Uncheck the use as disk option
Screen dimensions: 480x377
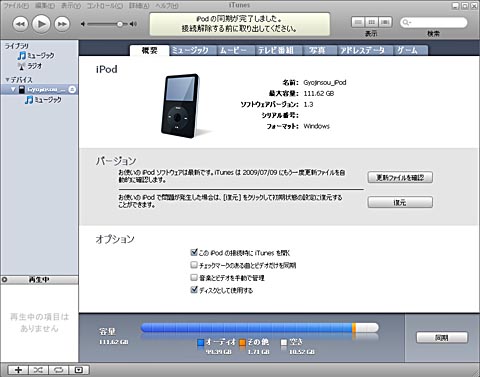pyautogui.click(x=194, y=290)
